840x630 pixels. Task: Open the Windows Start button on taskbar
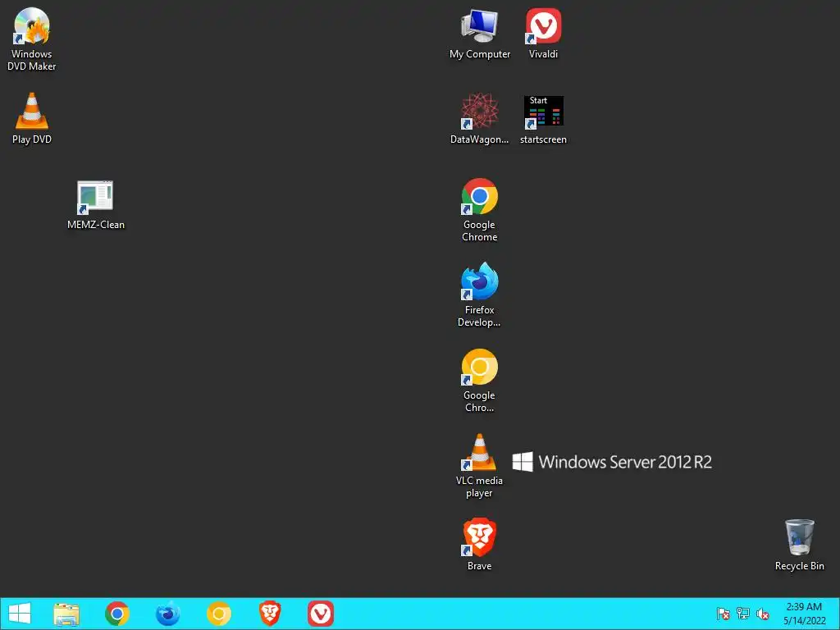pyautogui.click(x=20, y=614)
